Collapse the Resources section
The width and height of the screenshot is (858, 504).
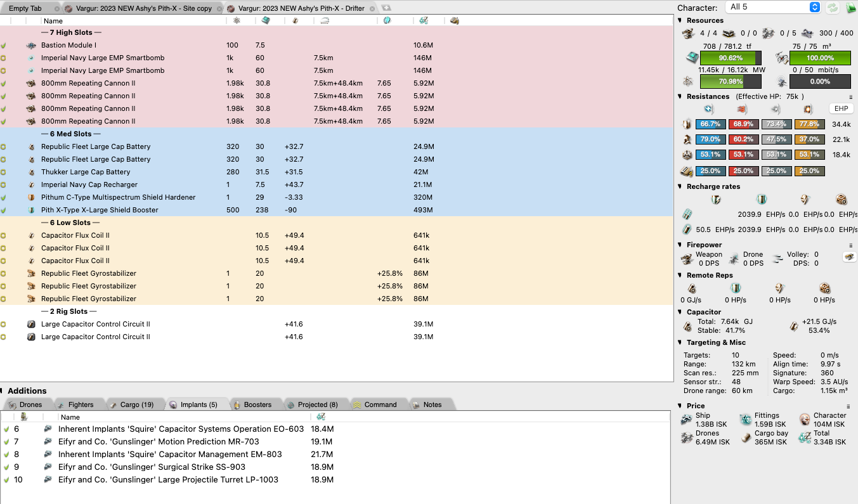tap(680, 20)
